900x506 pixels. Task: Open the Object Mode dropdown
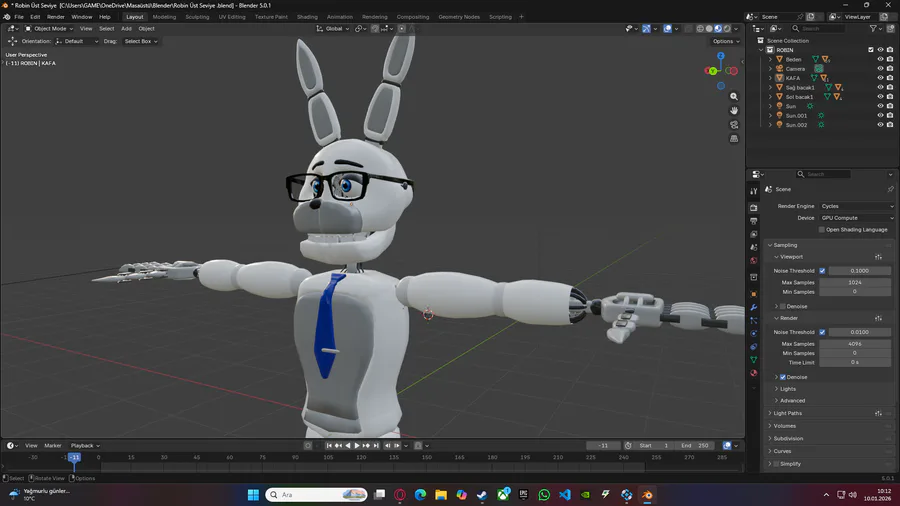pyautogui.click(x=49, y=29)
